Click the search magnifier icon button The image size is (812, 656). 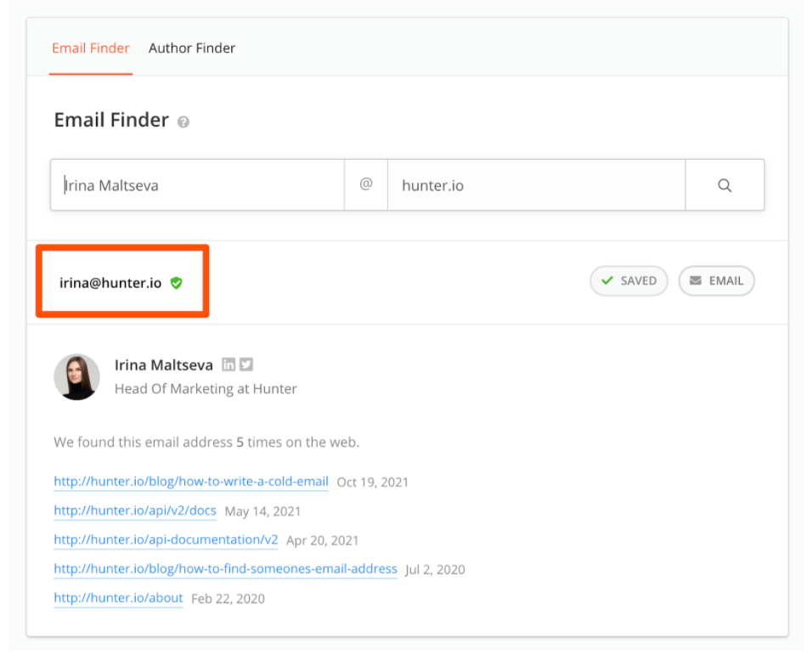click(725, 185)
